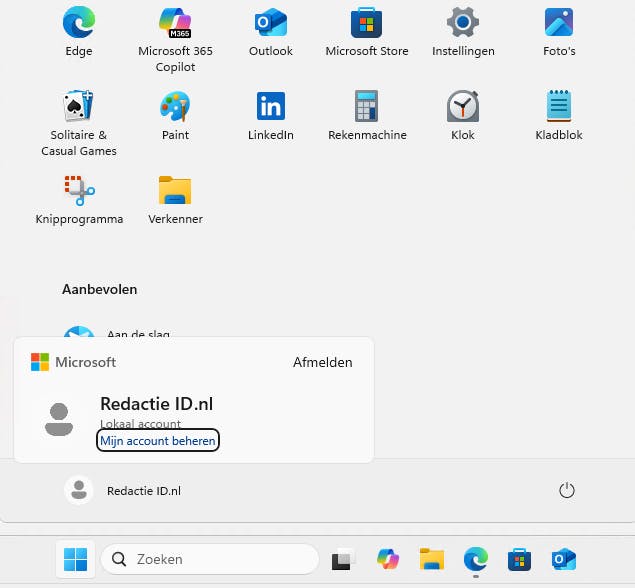Open Task View on the taskbar
The image size is (635, 588).
click(343, 559)
